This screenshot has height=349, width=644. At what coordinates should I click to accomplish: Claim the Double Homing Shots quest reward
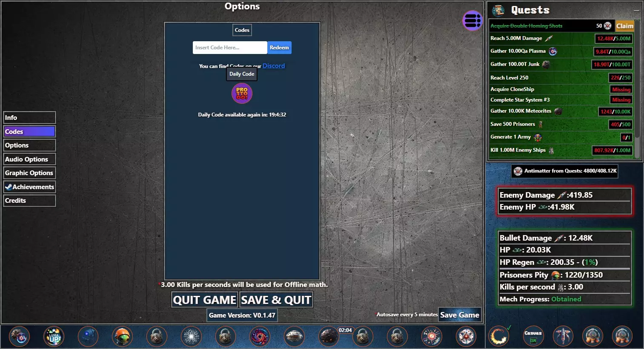(x=624, y=26)
